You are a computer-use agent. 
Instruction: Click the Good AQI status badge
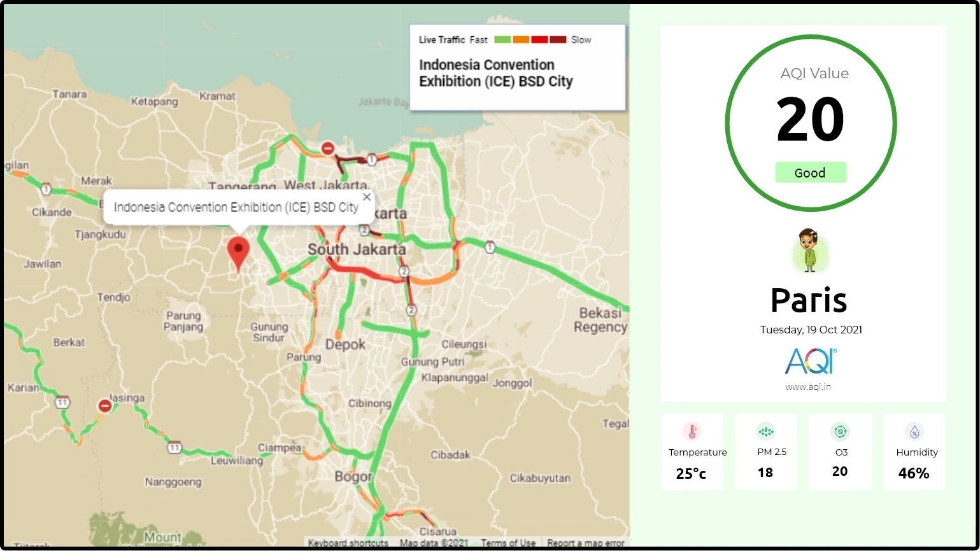click(811, 172)
